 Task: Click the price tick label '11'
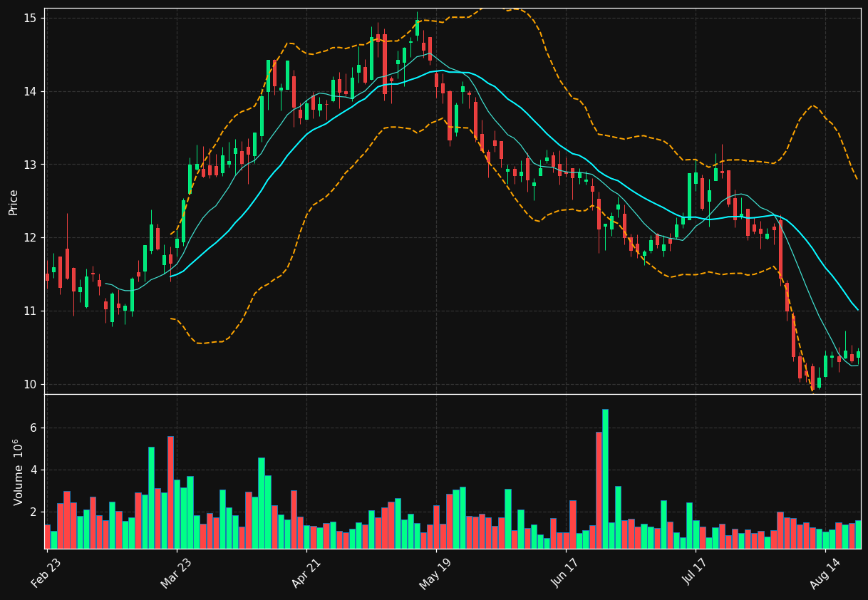29,311
